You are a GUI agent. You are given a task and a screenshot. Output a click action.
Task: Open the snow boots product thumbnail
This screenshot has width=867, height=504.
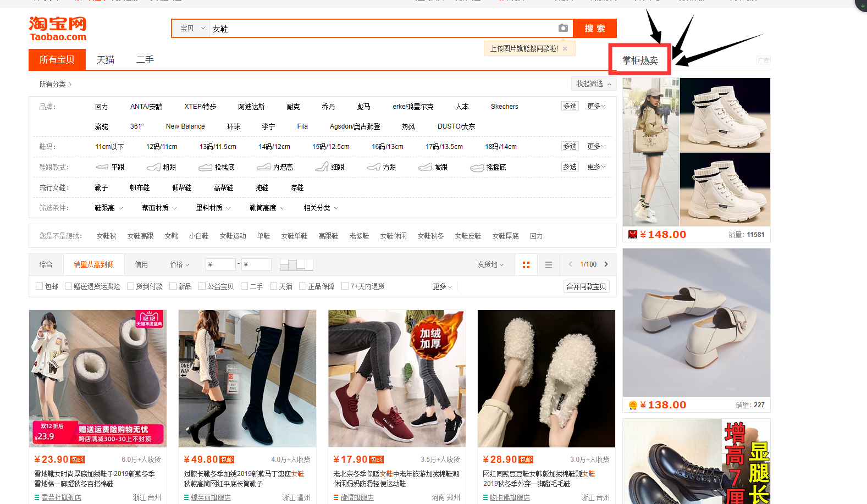click(x=98, y=378)
